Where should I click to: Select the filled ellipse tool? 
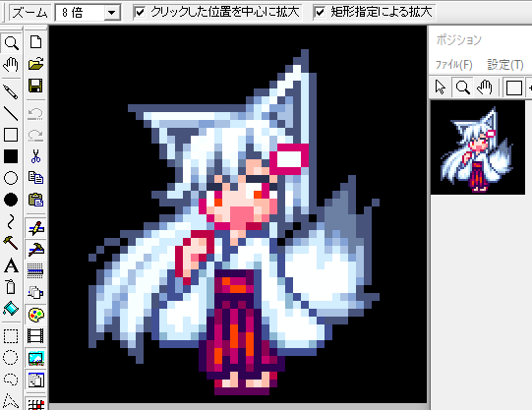(11, 200)
